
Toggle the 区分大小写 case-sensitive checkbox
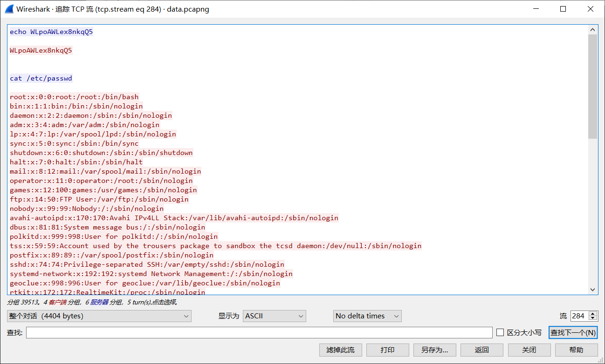[500, 332]
